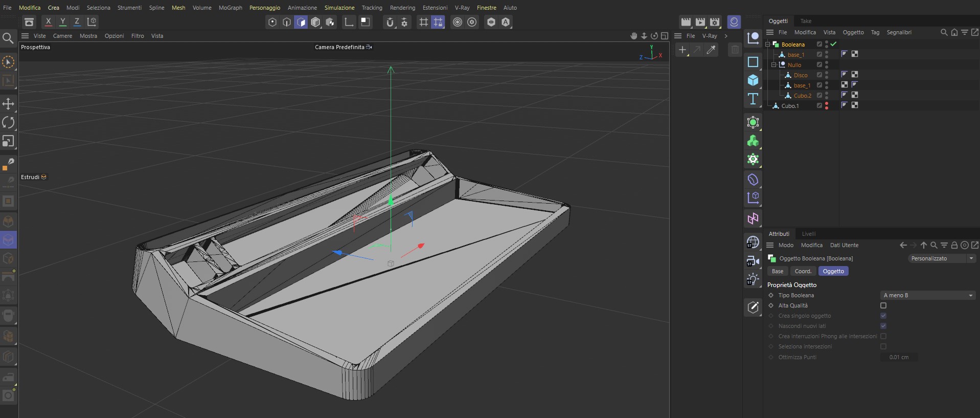Toggle Nullo visibility dots
Screen dimensions: 980x418
pos(827,64)
